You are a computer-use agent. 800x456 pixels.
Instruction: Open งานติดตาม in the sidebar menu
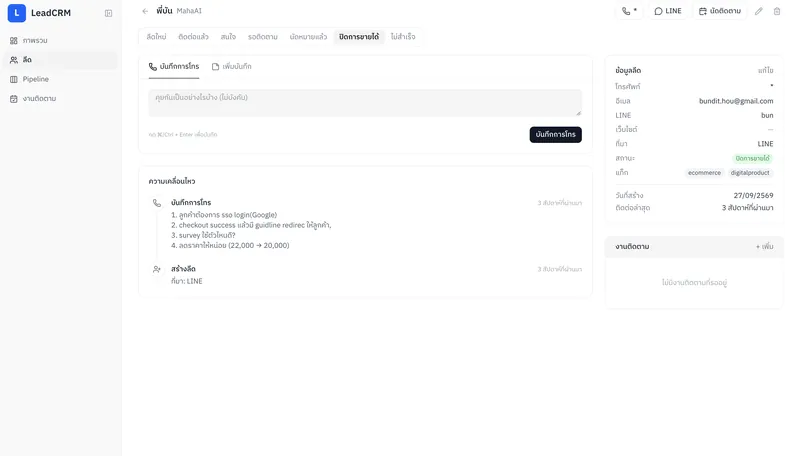click(x=59, y=98)
